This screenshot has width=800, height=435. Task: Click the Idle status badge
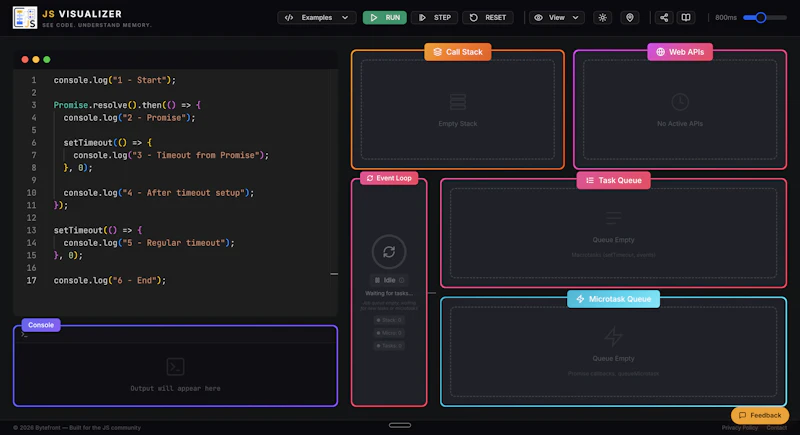389,280
